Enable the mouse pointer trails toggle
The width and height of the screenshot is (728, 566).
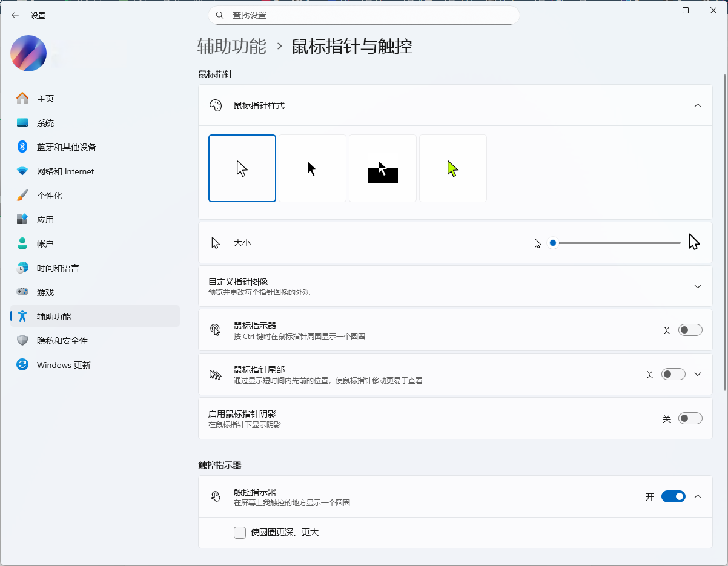coord(673,374)
